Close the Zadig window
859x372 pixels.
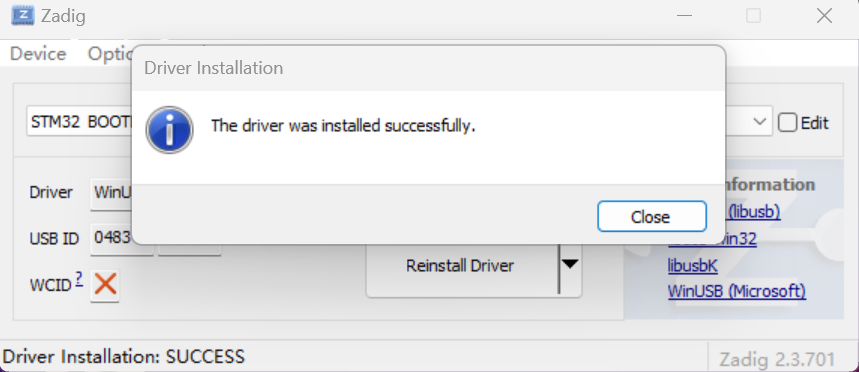pos(824,16)
